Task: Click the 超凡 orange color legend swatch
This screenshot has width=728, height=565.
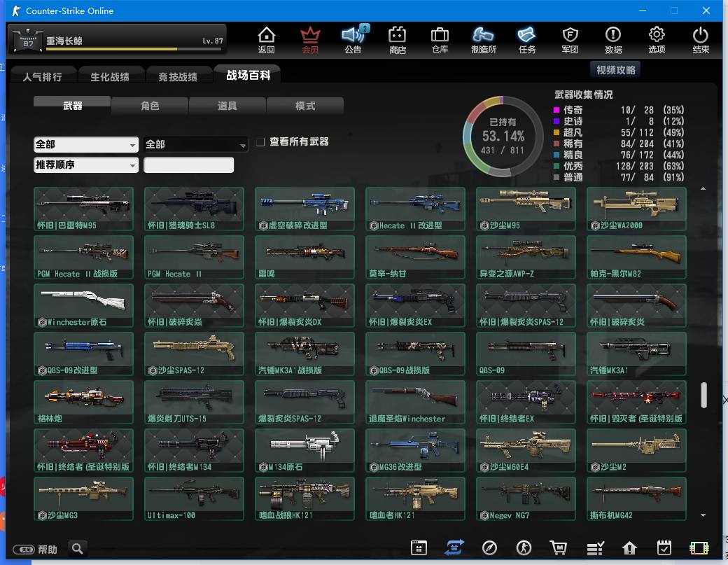Action: point(556,132)
